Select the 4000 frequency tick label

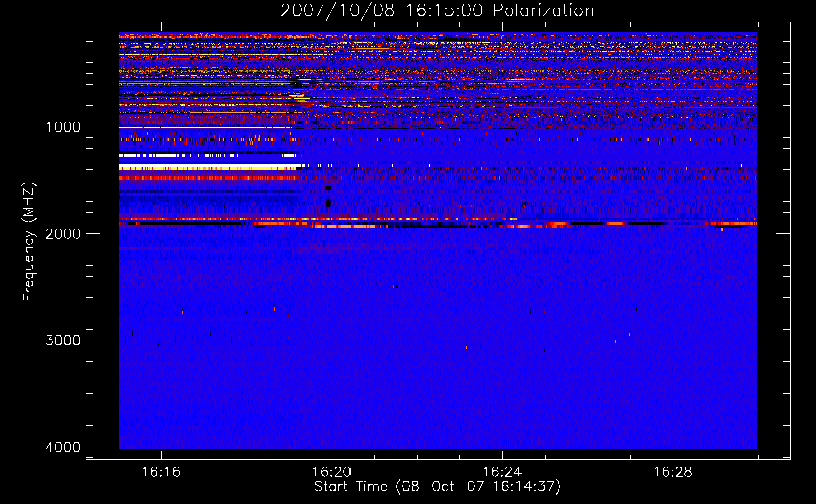pyautogui.click(x=63, y=447)
